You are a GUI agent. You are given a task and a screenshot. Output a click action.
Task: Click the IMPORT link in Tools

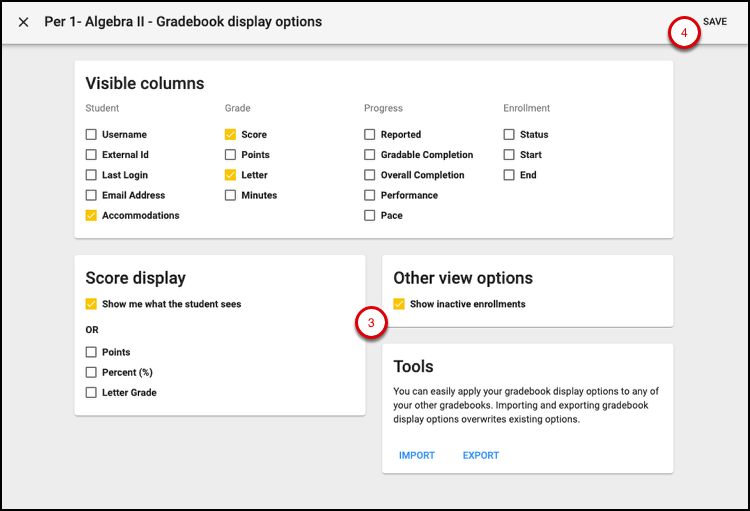pos(416,456)
